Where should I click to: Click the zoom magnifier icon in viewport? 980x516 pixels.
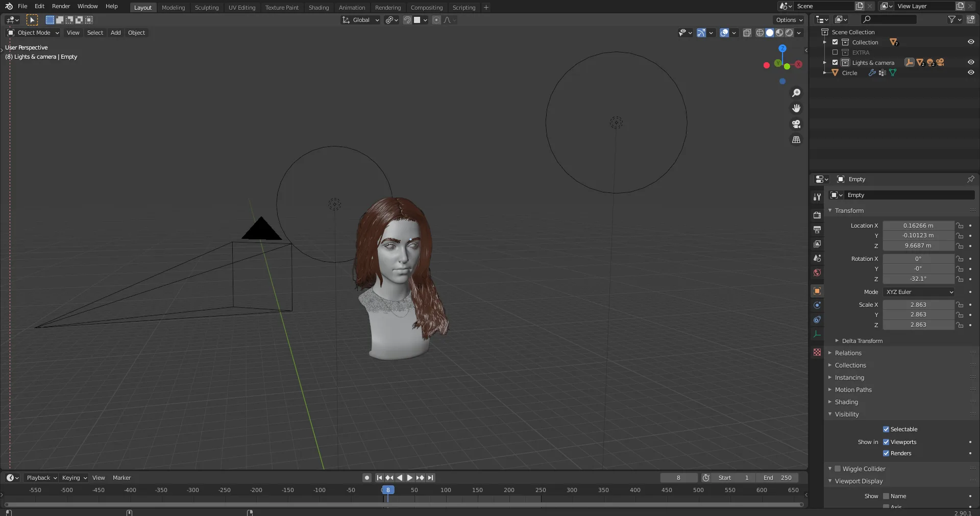pos(796,93)
